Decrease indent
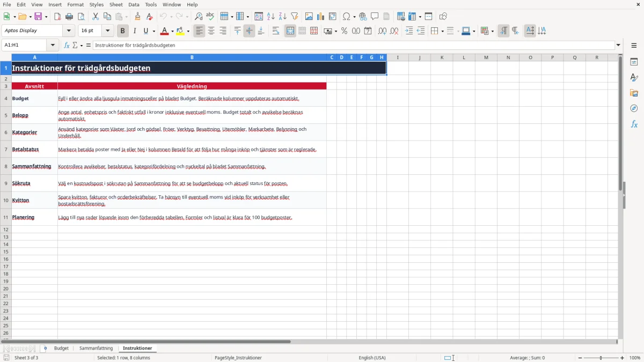Image resolution: width=644 pixels, height=362 pixels. (x=421, y=31)
